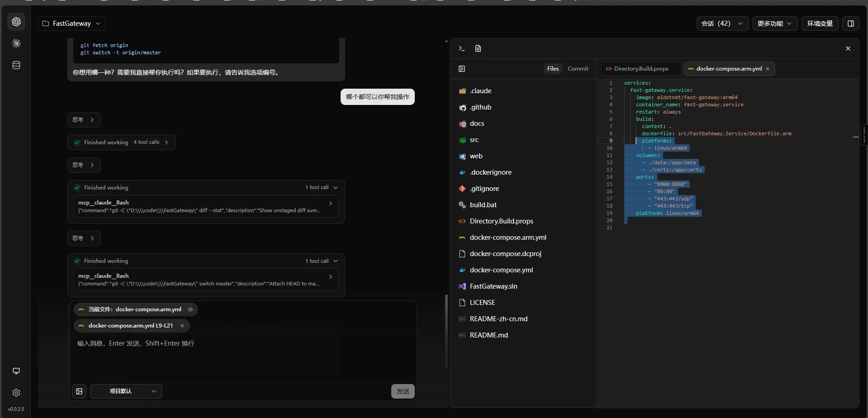
Task: Select 项目默认 mode dropdown
Action: [x=126, y=391]
